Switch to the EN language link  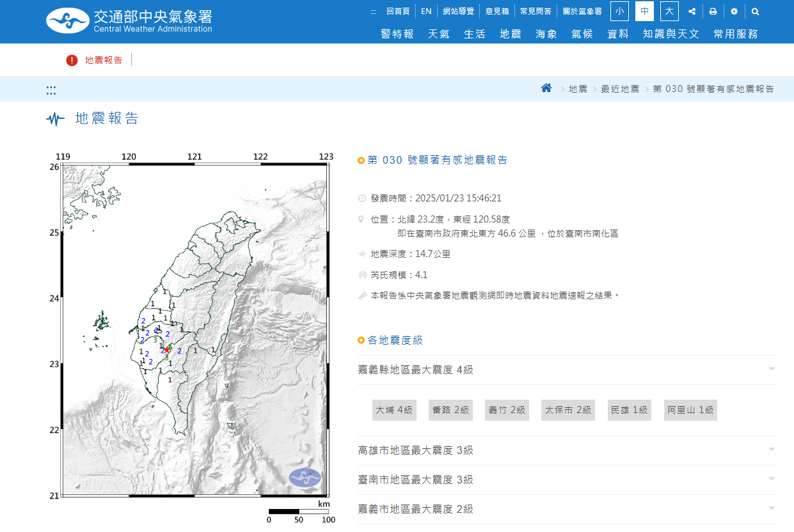pyautogui.click(x=426, y=12)
